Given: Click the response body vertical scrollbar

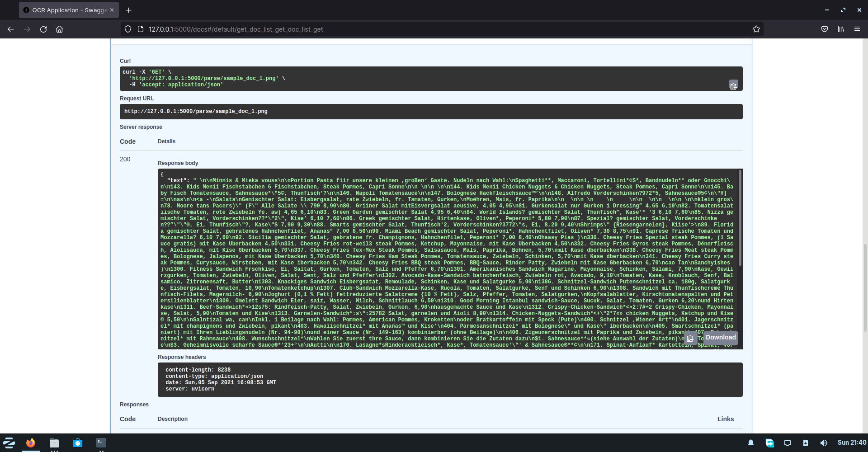Looking at the screenshot, I should (x=740, y=218).
